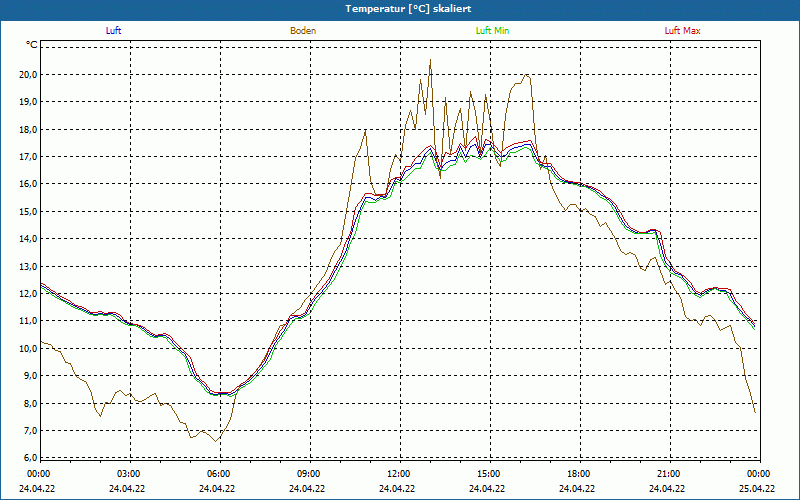The image size is (800, 500).
Task: Click the 8,0 y-axis value
Action: pyautogui.click(x=31, y=403)
